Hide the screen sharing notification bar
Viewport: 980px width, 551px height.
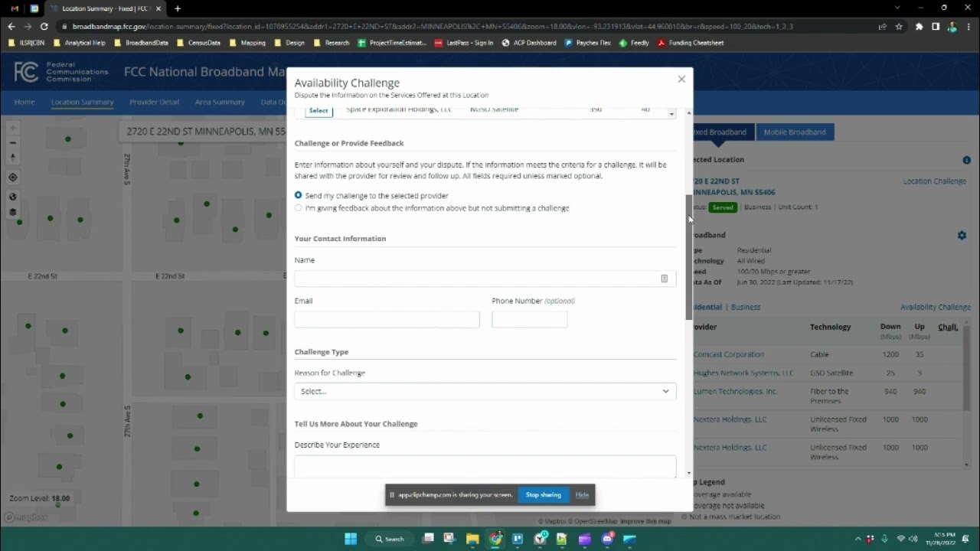[582, 494]
